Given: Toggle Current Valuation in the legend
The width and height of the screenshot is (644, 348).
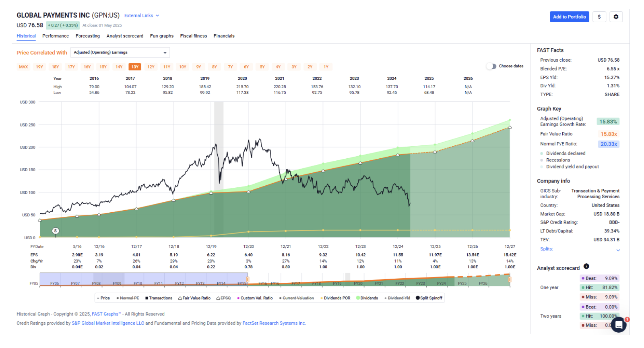Looking at the screenshot, I should [296, 298].
